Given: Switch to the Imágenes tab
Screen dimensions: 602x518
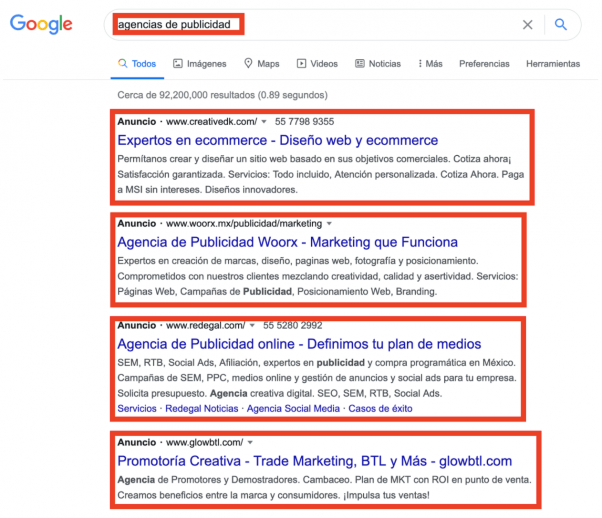Looking at the screenshot, I should [x=200, y=64].
